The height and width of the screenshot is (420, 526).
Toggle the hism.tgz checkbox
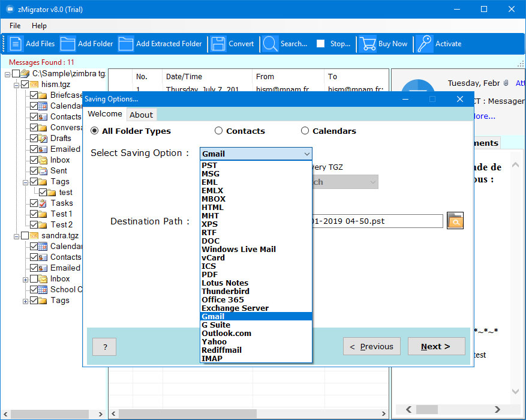click(x=25, y=84)
